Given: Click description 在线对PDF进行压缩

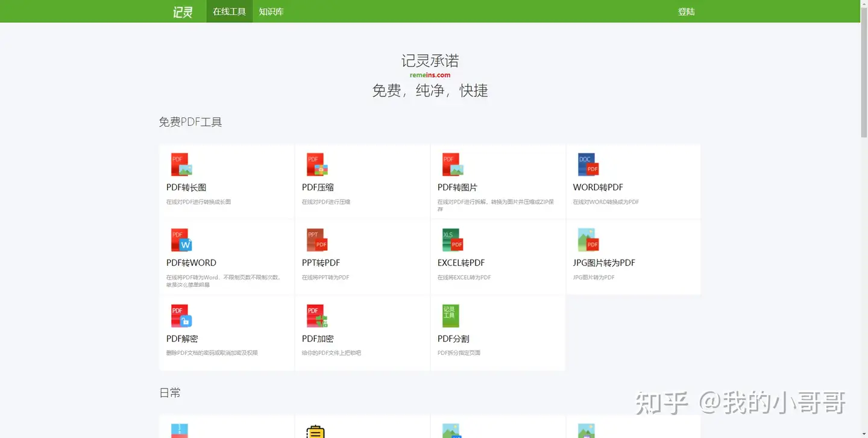Looking at the screenshot, I should coord(326,202).
